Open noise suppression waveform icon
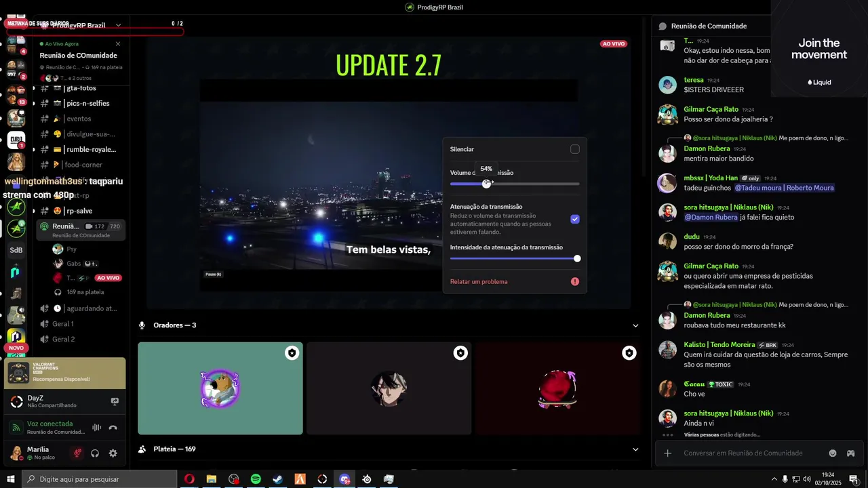This screenshot has height=488, width=868. [96, 428]
